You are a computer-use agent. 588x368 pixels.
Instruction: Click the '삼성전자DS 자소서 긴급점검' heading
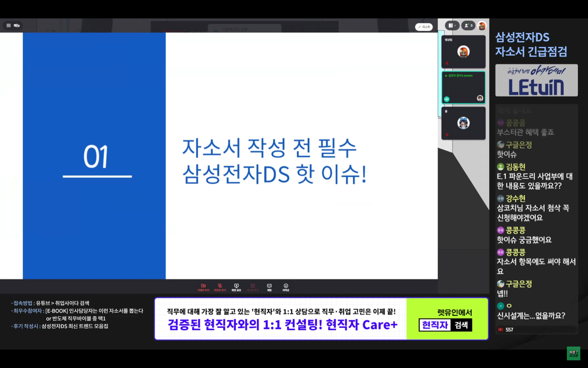point(531,44)
